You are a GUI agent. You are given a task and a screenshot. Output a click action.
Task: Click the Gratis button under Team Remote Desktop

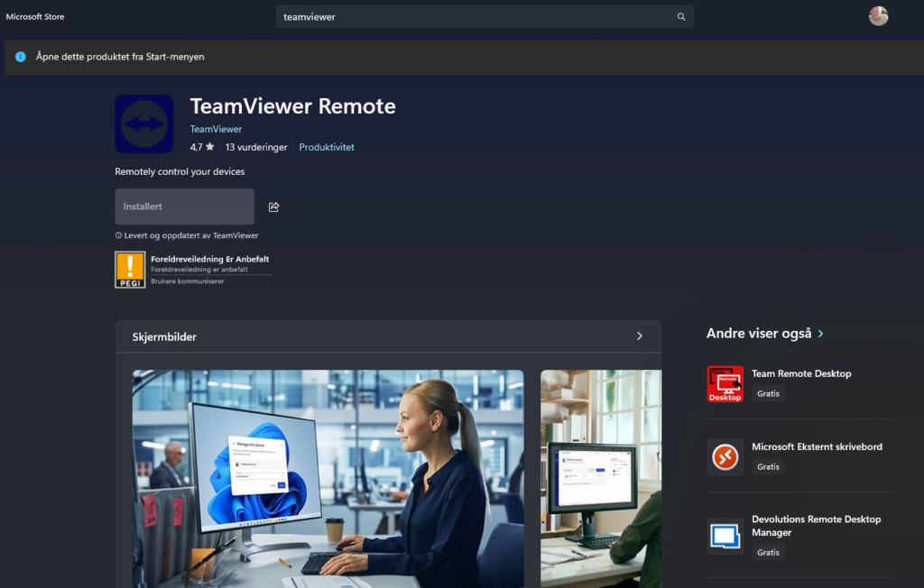768,393
